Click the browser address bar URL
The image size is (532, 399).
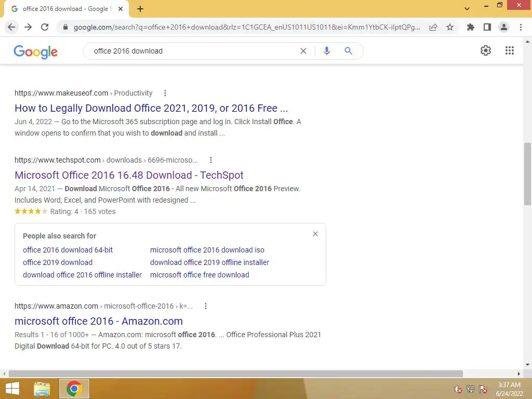247,27
